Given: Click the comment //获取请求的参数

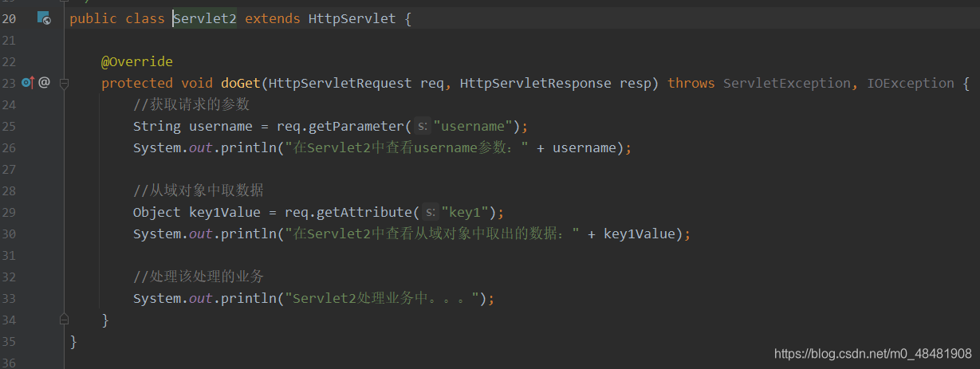Looking at the screenshot, I should point(191,104).
